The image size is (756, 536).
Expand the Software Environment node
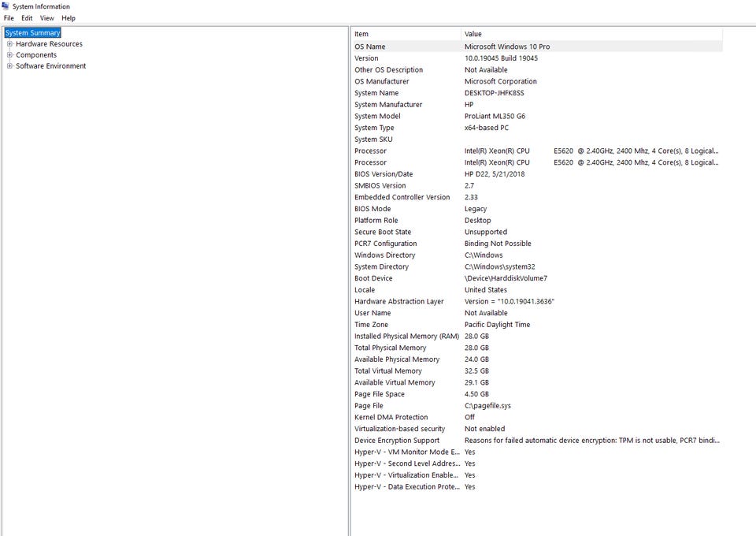pyautogui.click(x=9, y=66)
